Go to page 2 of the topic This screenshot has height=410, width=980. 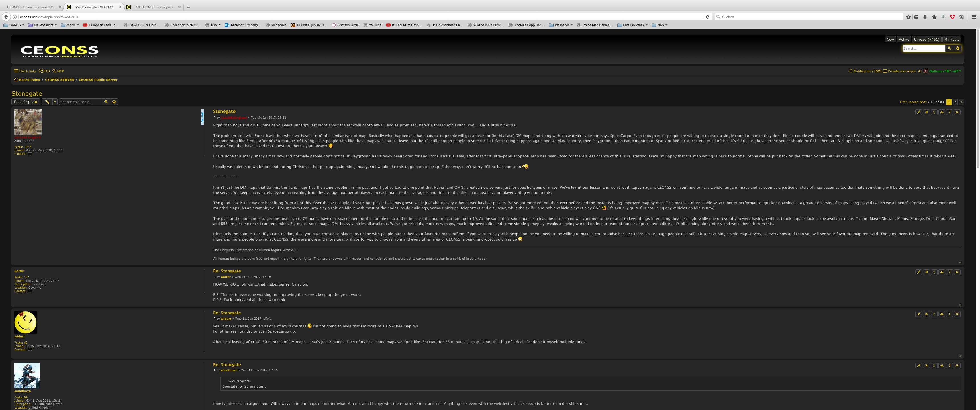tap(955, 102)
